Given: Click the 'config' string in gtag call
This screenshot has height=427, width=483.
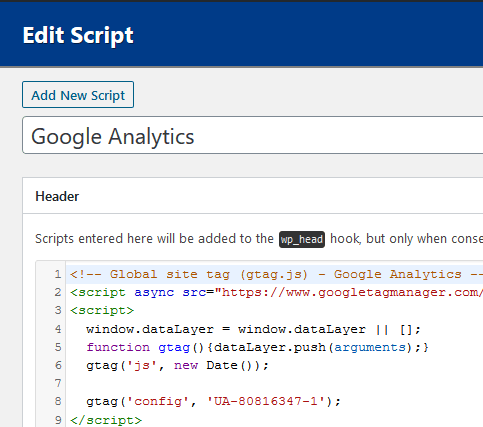Looking at the screenshot, I should coord(158,401).
